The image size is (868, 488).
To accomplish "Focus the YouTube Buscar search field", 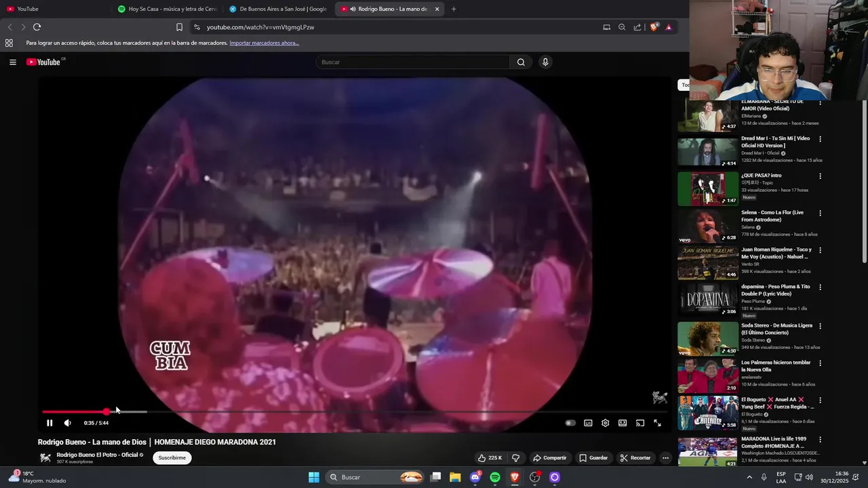I will coord(412,62).
